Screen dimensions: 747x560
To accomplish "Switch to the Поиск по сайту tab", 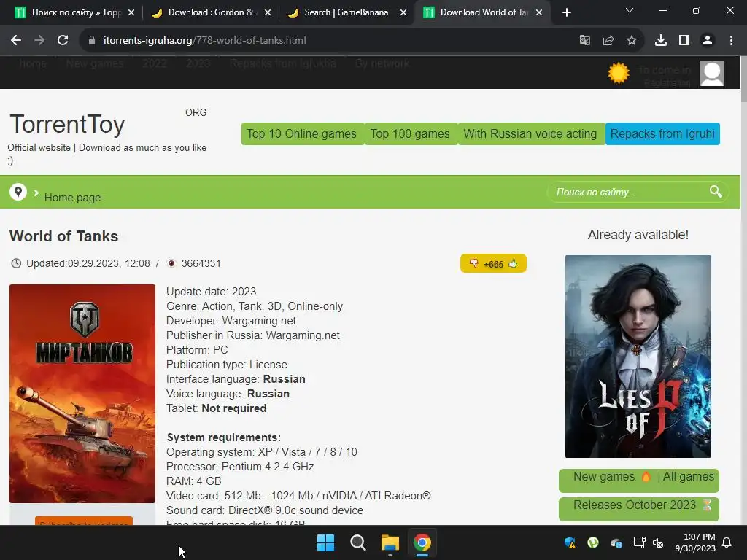I will 68,12.
